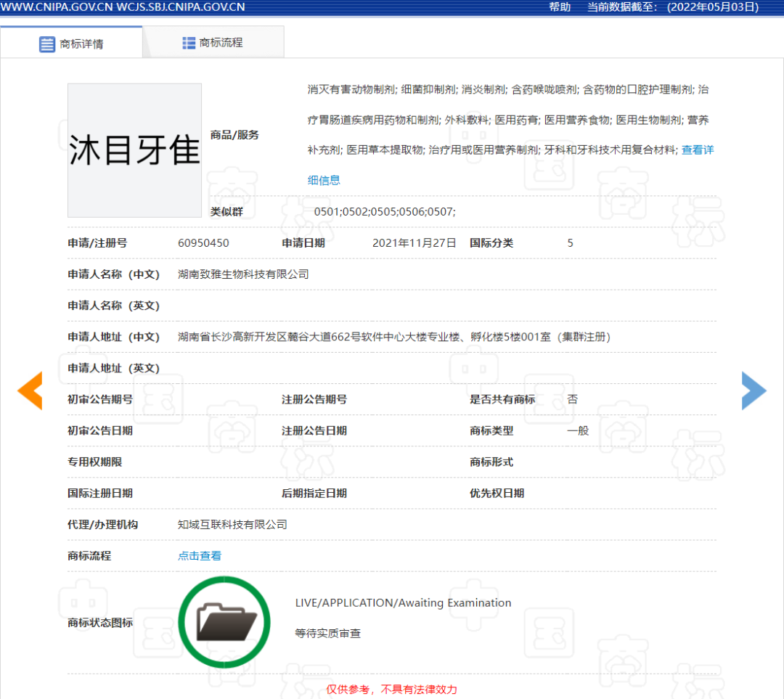Click the 商标详情 list icon
784x699 pixels.
tap(47, 44)
